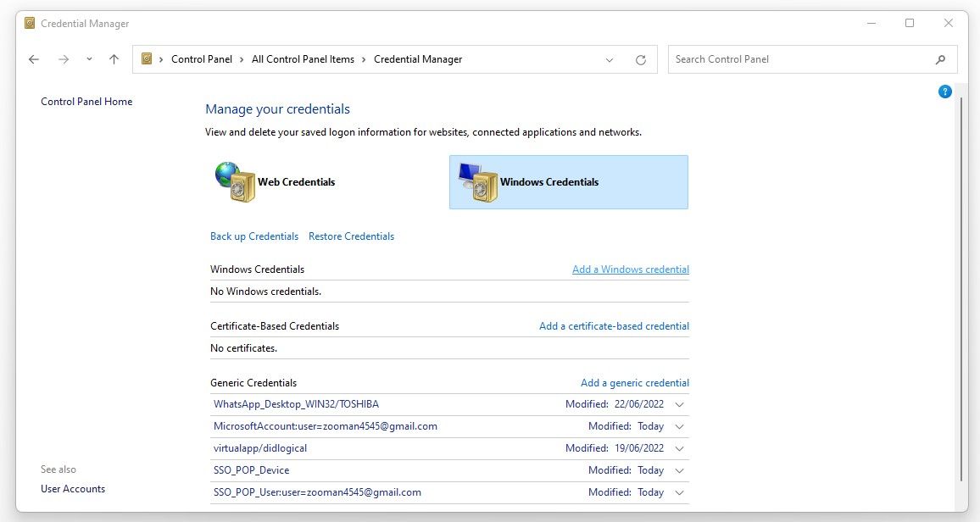Open the recent locations dropdown beside forward arrow
This screenshot has width=980, height=522.
click(87, 59)
